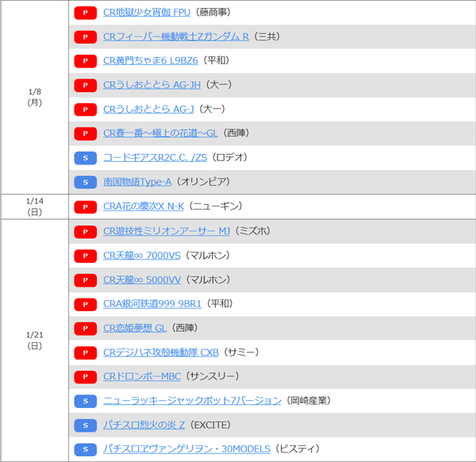476x462 pixels.
Task: Open the CR天龍∞ 5000VV link
Action: coord(142,280)
